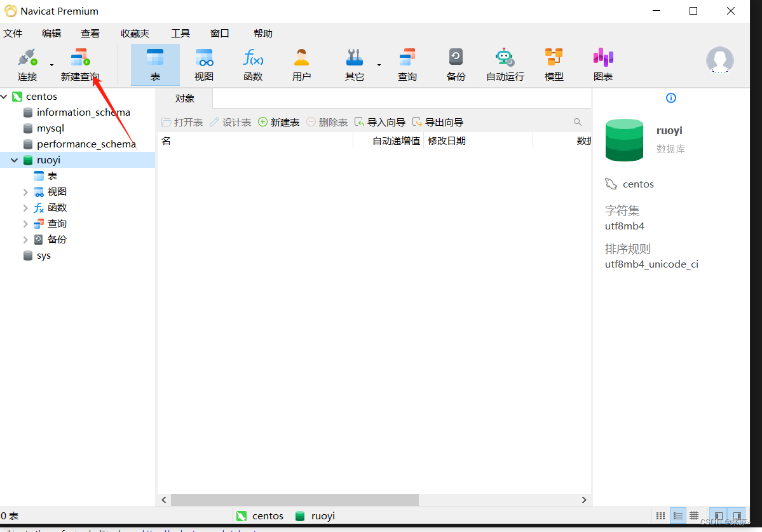Click the 设计表 button
The width and height of the screenshot is (762, 532).
coord(230,122)
